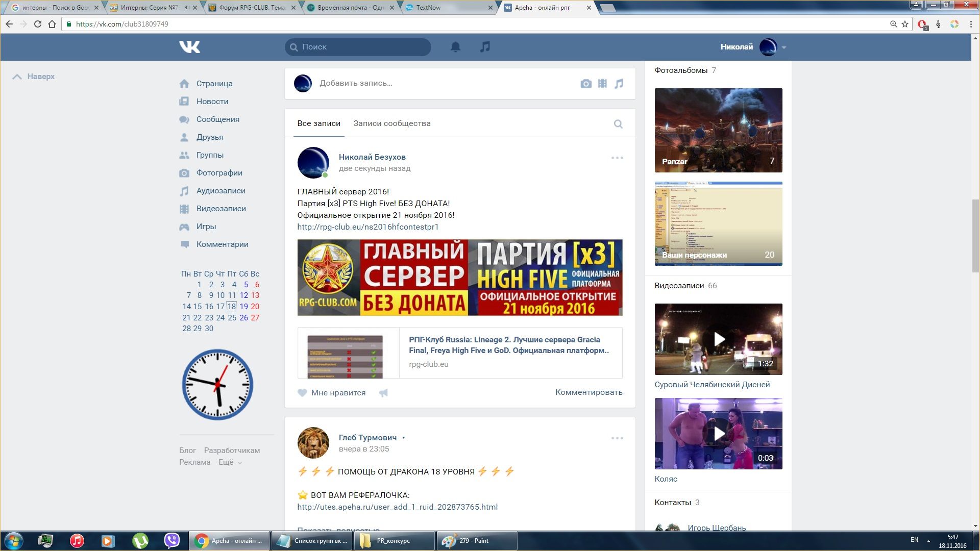Image resolution: width=980 pixels, height=551 pixels.
Task: Play the Суровый Челябинский Дисней video
Action: (x=718, y=339)
